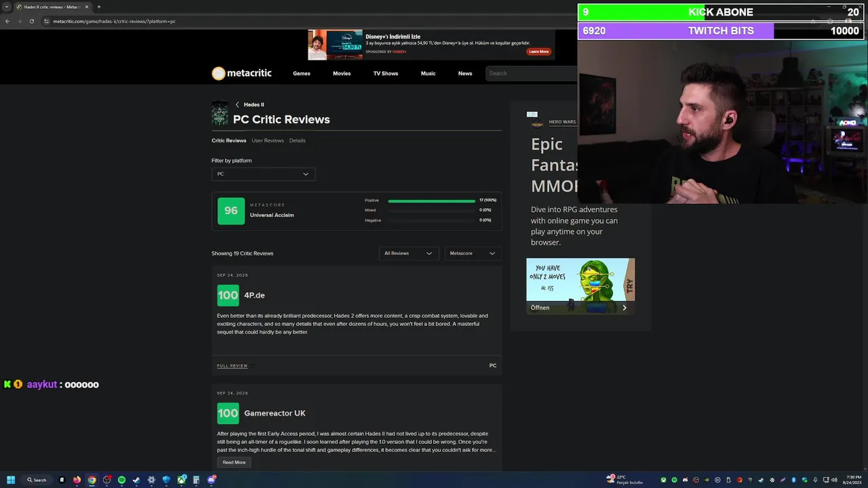Open the 4P.de review source link
The width and height of the screenshot is (868, 488).
click(254, 296)
